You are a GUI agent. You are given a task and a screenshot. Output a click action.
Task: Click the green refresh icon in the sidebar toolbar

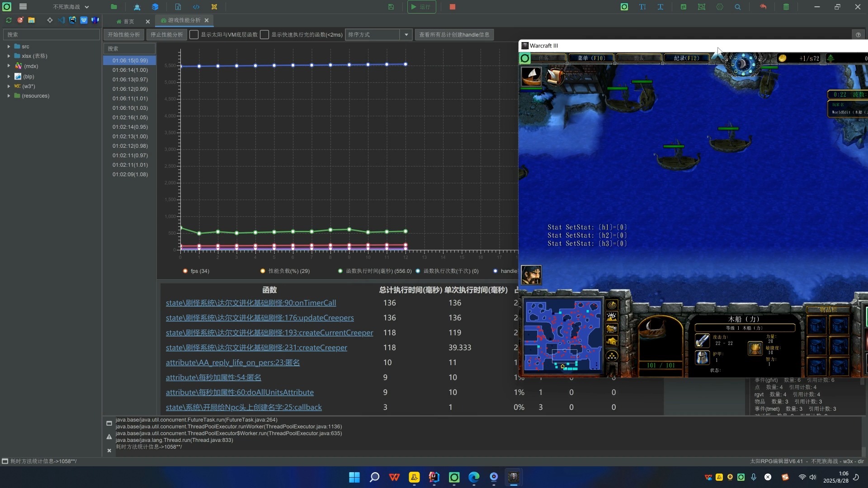[x=9, y=20]
